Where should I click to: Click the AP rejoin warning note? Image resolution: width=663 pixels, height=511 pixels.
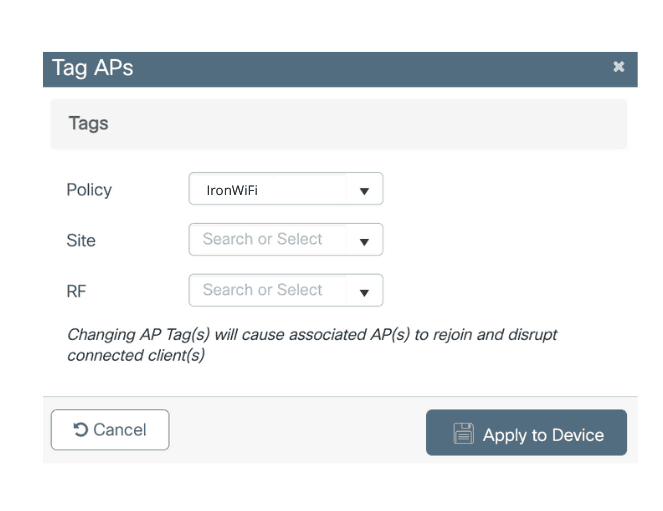tap(311, 345)
